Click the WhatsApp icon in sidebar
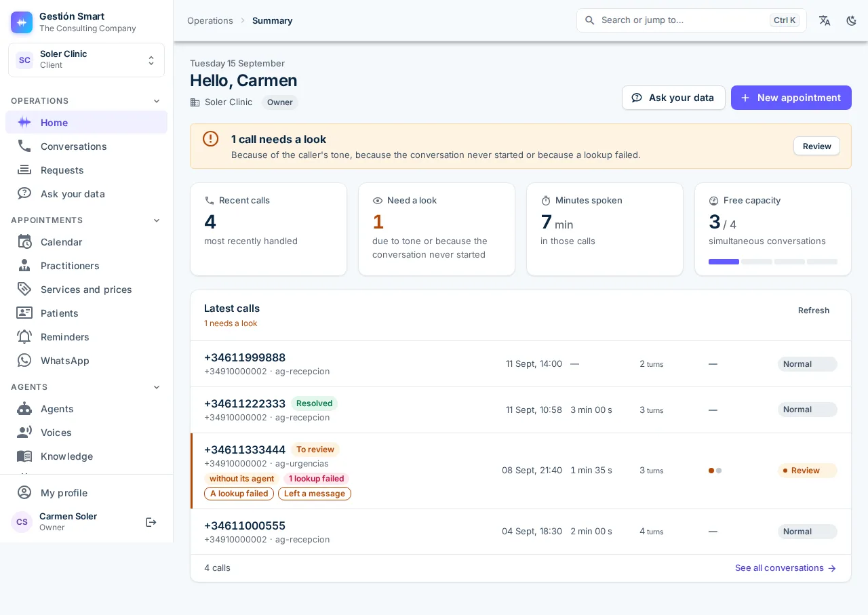Image resolution: width=868 pixels, height=615 pixels. (24, 360)
